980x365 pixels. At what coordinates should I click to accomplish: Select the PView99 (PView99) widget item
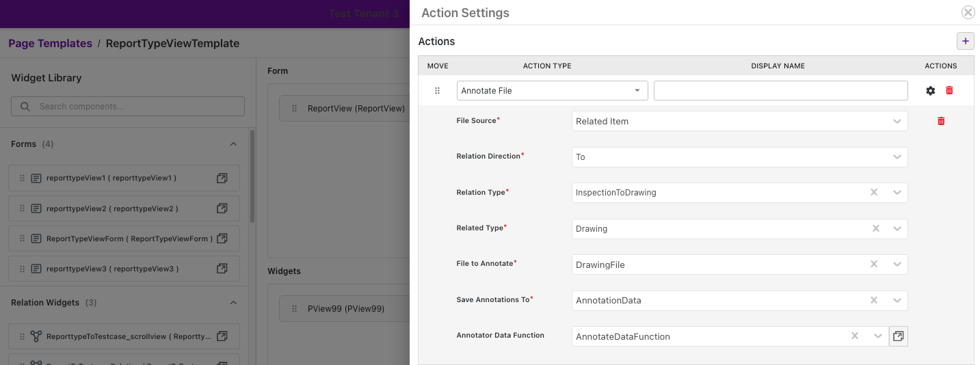point(345,309)
